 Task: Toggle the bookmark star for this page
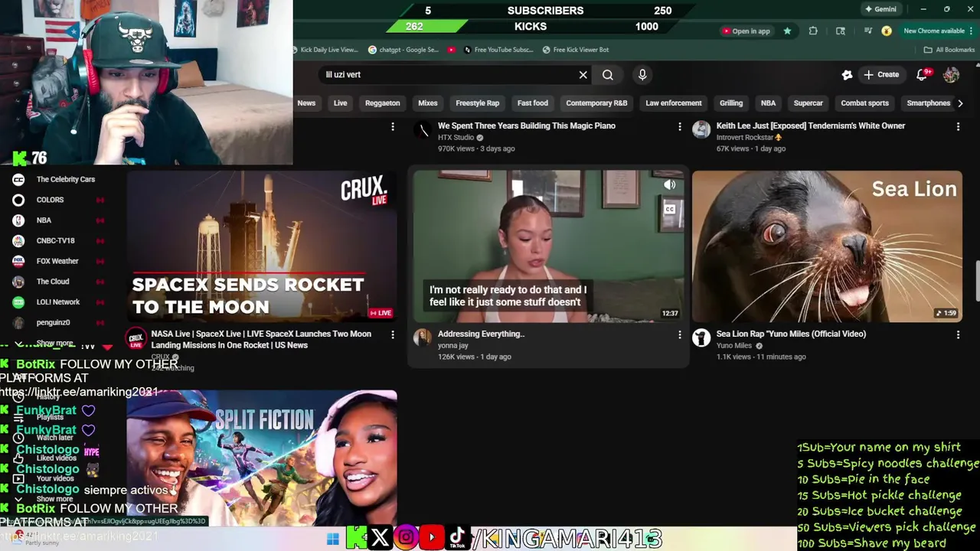point(787,31)
